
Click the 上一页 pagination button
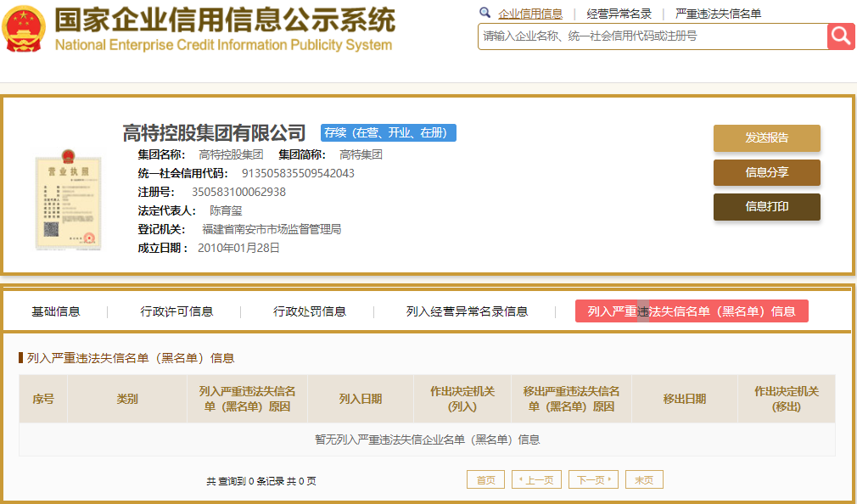537,480
